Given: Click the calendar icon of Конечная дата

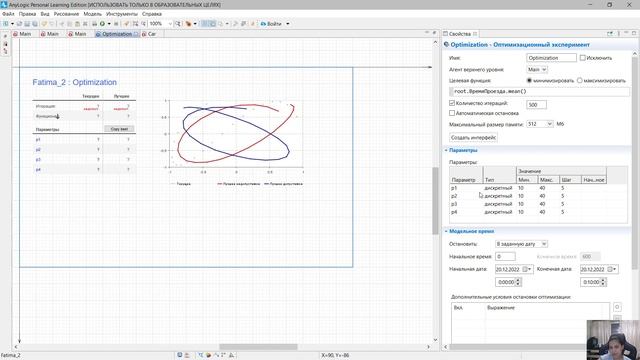Looking at the screenshot, I should (x=611, y=269).
